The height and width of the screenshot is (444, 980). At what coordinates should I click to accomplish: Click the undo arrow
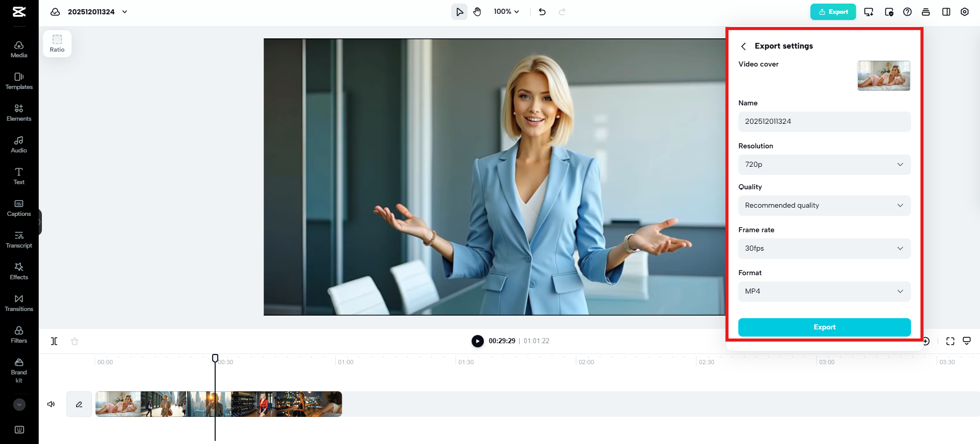[542, 12]
